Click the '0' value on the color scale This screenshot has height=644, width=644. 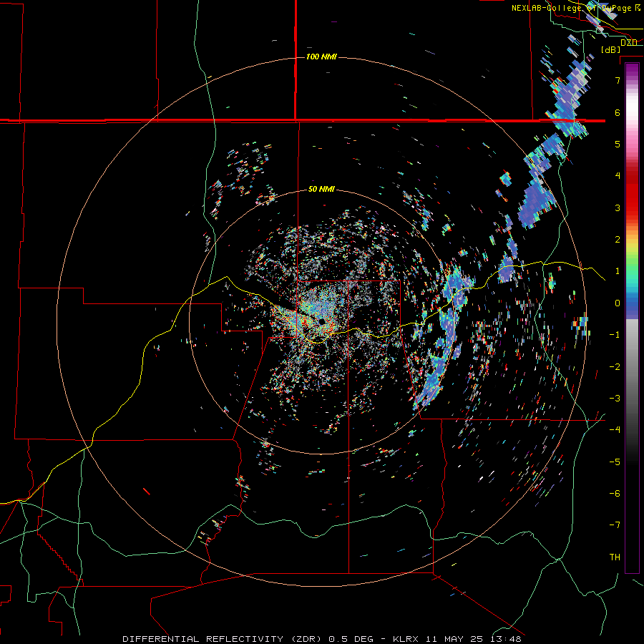tap(618, 303)
